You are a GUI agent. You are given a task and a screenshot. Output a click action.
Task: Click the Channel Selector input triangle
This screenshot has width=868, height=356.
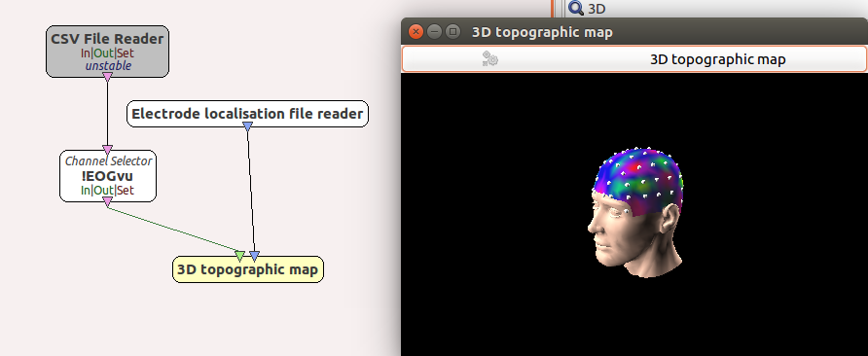point(107,150)
